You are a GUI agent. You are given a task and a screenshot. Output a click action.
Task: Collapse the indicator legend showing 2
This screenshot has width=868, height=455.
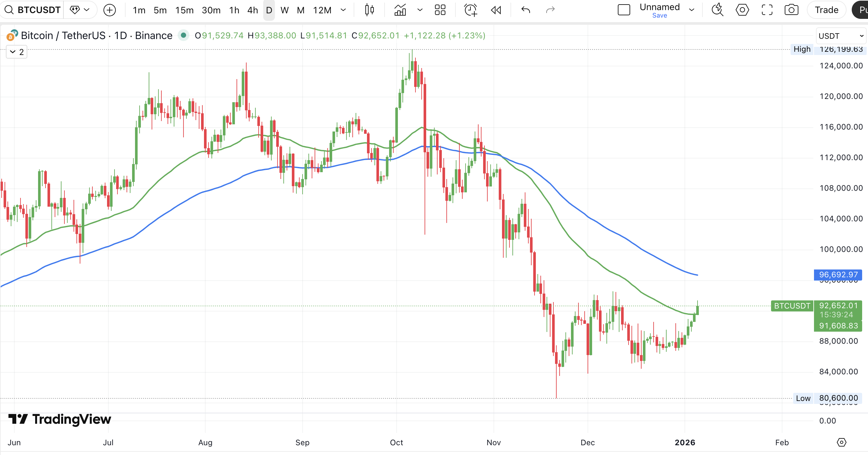tap(17, 52)
